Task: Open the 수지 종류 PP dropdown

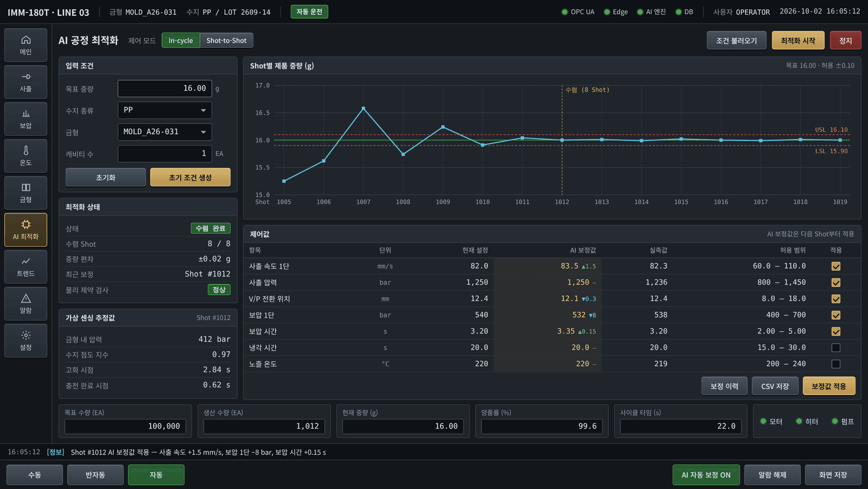Action: click(165, 110)
